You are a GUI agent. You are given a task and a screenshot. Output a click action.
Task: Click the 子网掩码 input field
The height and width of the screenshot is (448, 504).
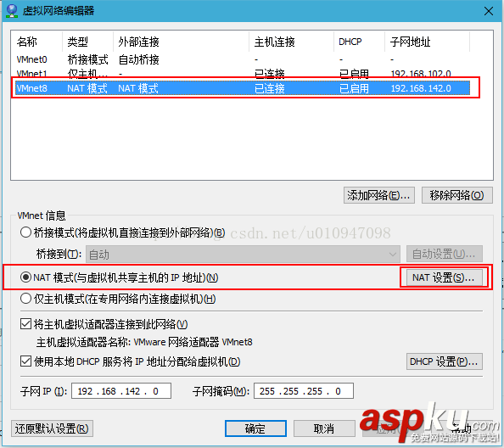(x=304, y=391)
